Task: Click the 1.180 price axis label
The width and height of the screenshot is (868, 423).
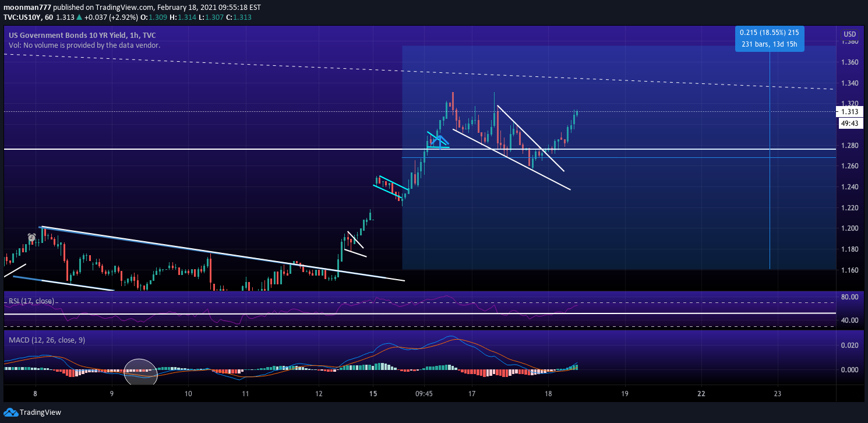Action: [x=850, y=249]
